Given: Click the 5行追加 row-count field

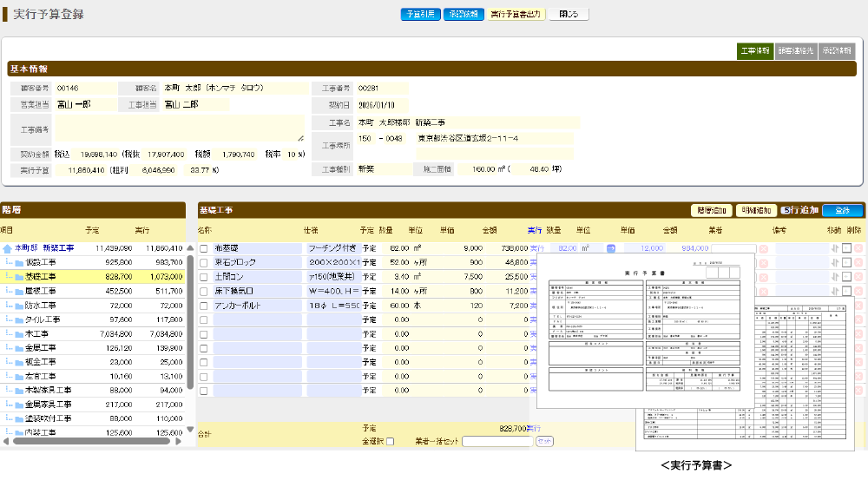Looking at the screenshot, I should point(786,210).
